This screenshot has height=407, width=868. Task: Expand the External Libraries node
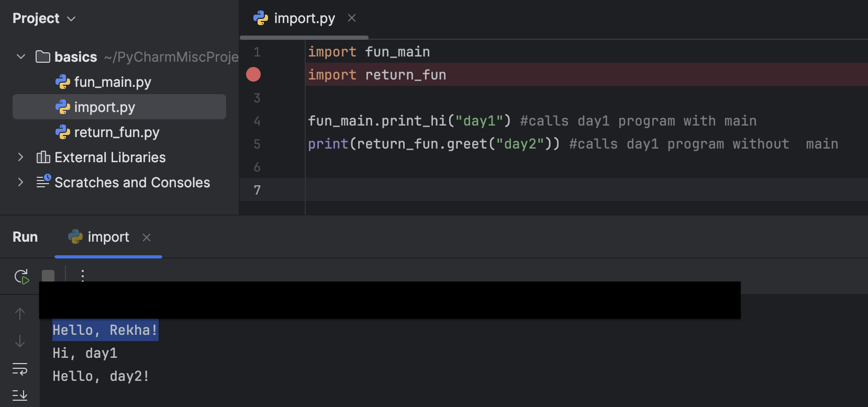click(x=20, y=157)
